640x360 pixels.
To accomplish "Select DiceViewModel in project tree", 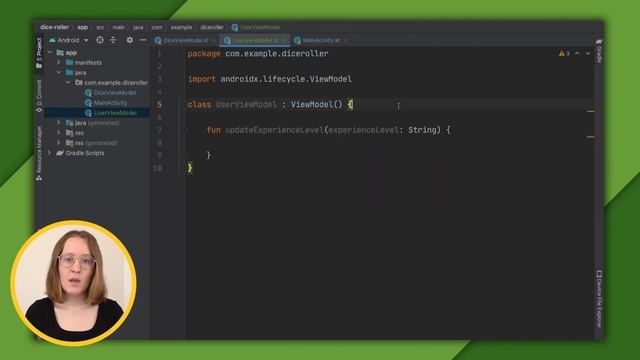I will pyautogui.click(x=110, y=93).
